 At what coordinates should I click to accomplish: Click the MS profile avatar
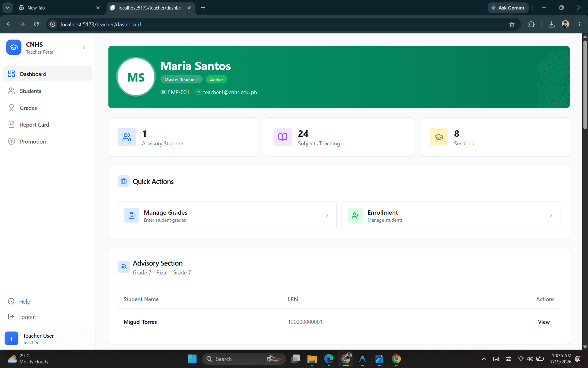click(x=136, y=77)
